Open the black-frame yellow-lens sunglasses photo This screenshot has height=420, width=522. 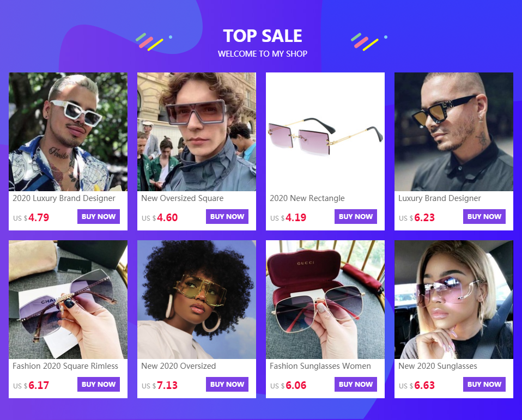pyautogui.click(x=454, y=132)
